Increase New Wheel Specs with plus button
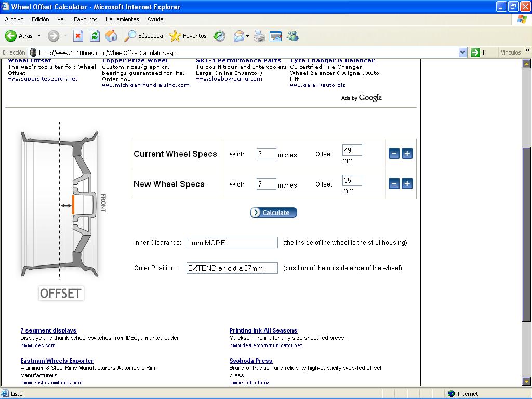The width and height of the screenshot is (532, 399). tap(407, 183)
